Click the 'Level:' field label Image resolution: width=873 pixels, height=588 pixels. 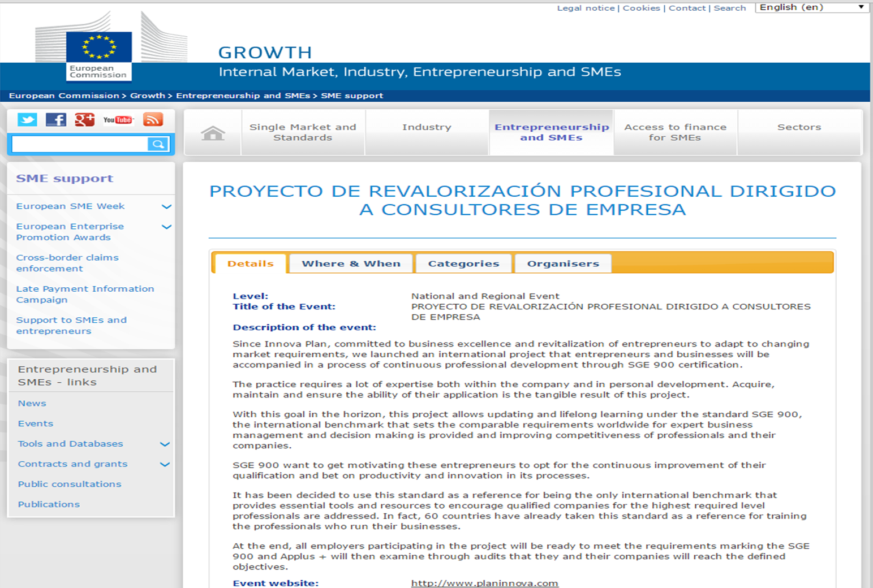(x=250, y=296)
